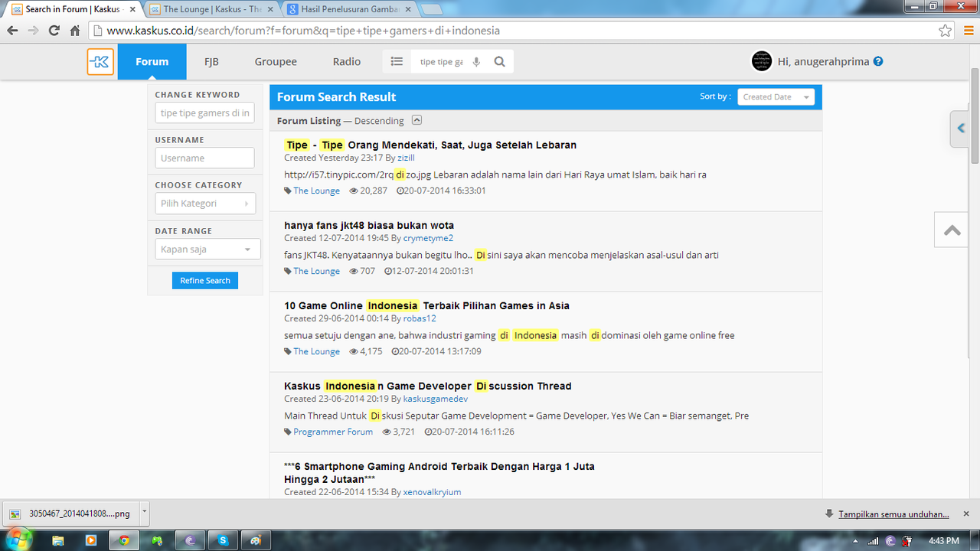Expand the blue side panel arrow
980x551 pixels.
point(961,129)
